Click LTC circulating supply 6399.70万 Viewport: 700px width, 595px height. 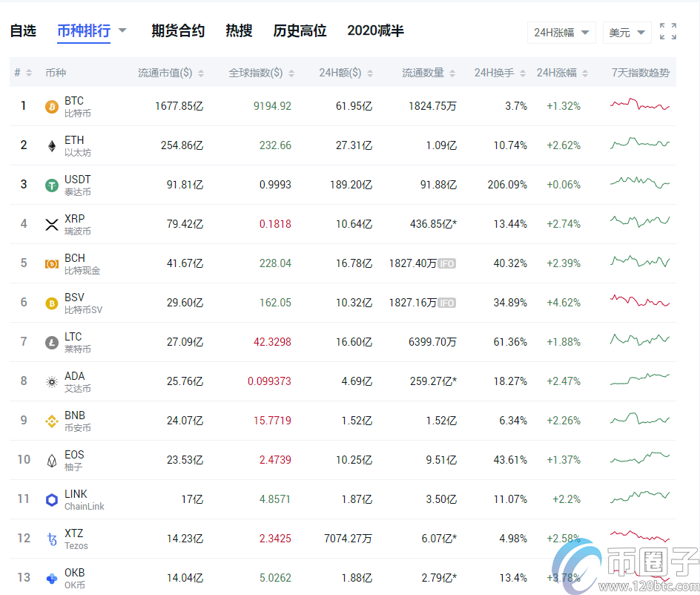(432, 342)
